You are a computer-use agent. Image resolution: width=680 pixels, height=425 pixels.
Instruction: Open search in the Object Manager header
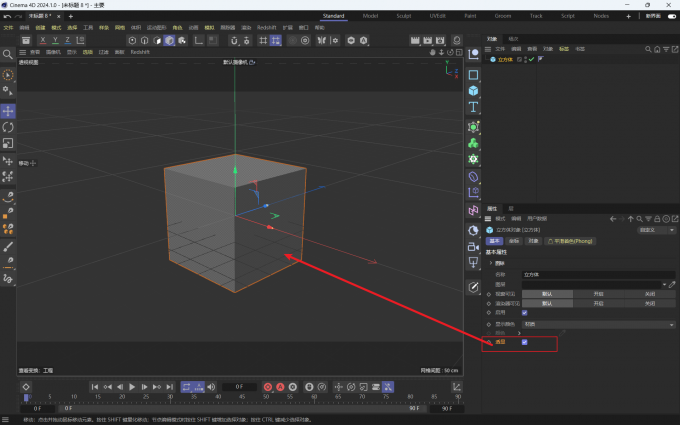(648, 49)
